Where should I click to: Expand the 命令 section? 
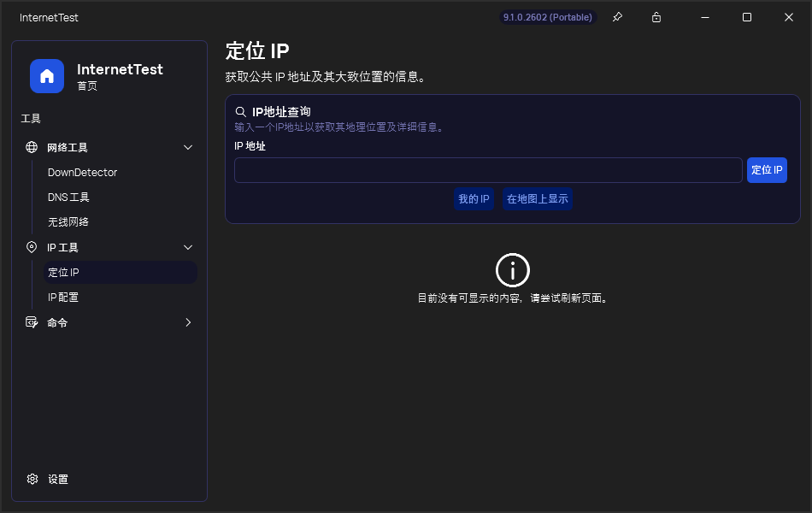(x=187, y=322)
